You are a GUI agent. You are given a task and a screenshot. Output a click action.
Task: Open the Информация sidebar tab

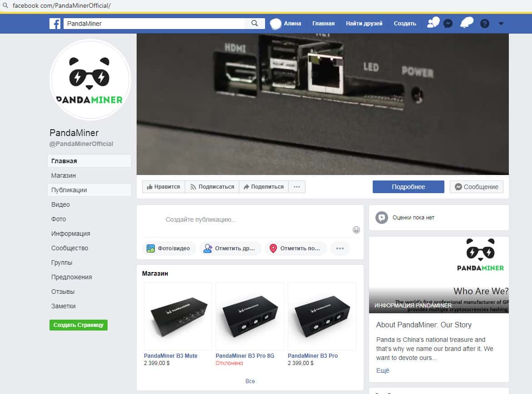pyautogui.click(x=89, y=234)
